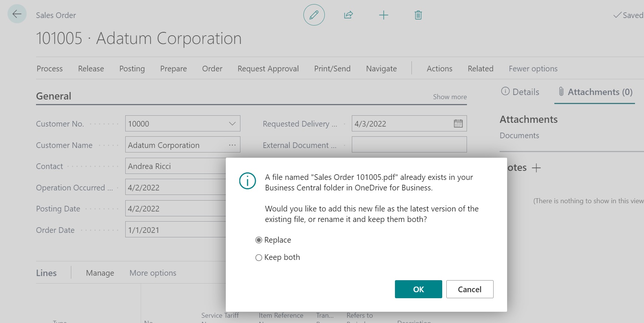Open the Print/Send menu
This screenshot has width=644, height=323.
click(x=332, y=69)
